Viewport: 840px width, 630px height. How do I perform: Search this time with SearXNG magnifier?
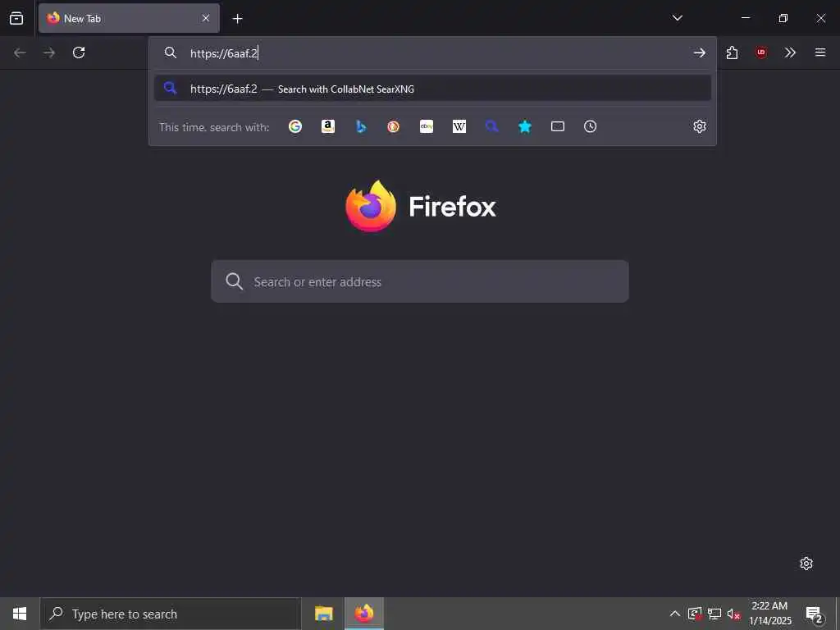point(492,126)
